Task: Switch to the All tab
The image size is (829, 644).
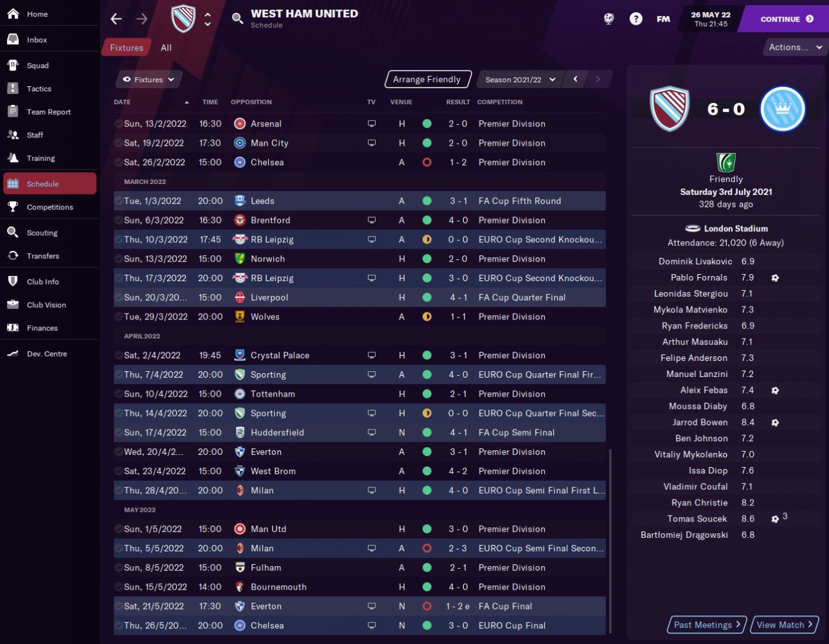Action: tap(166, 47)
